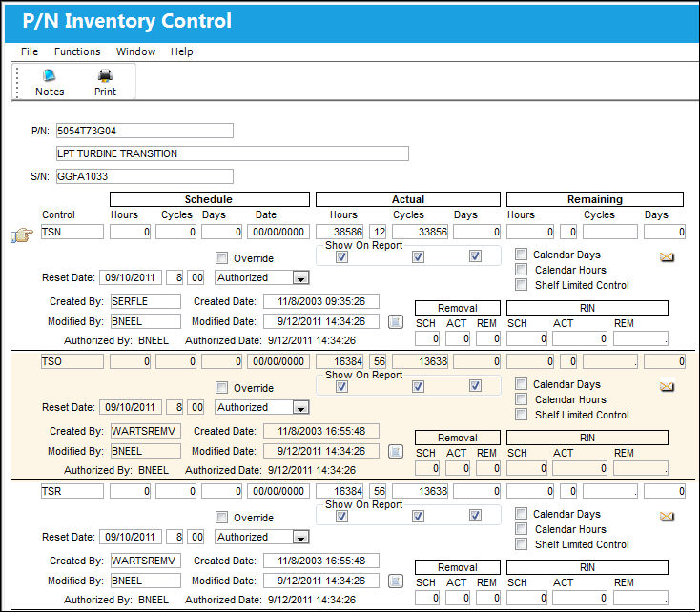Open the envelope icon in TSN section

click(667, 256)
